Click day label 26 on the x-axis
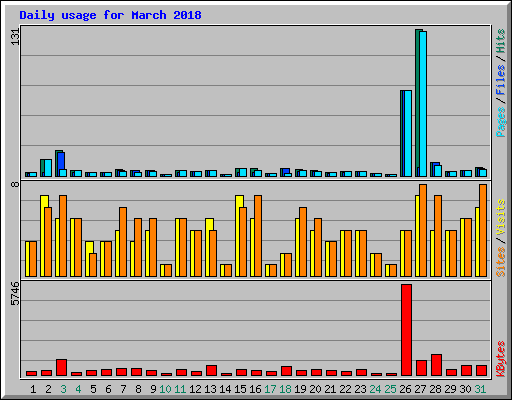This screenshot has height=400, width=512. (405, 389)
